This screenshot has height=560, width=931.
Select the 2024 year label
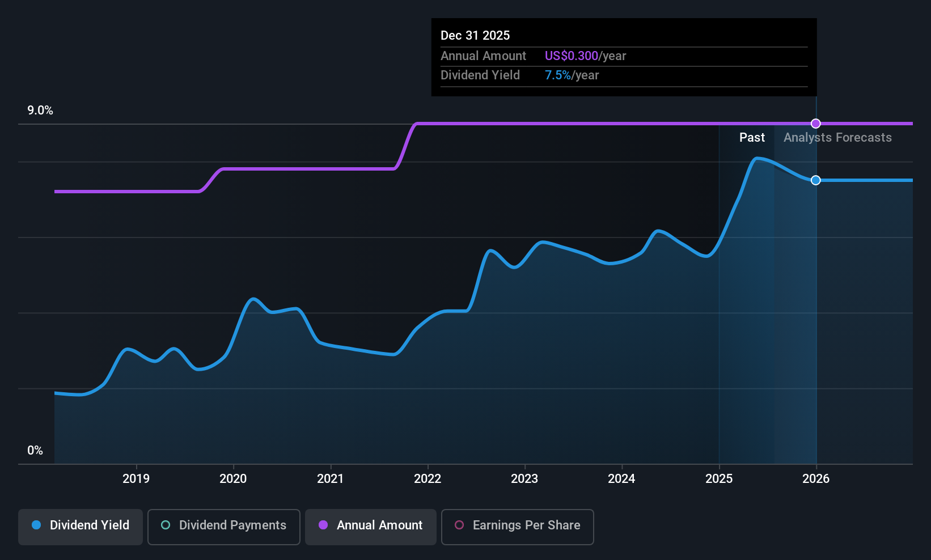click(621, 479)
